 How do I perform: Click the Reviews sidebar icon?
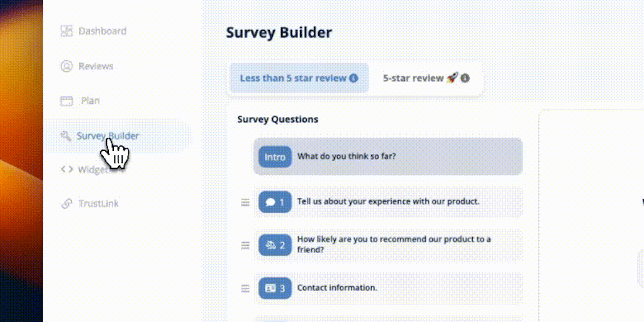tap(66, 66)
